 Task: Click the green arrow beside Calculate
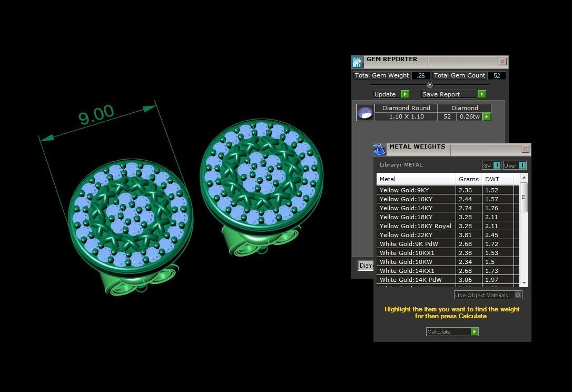[x=474, y=331]
